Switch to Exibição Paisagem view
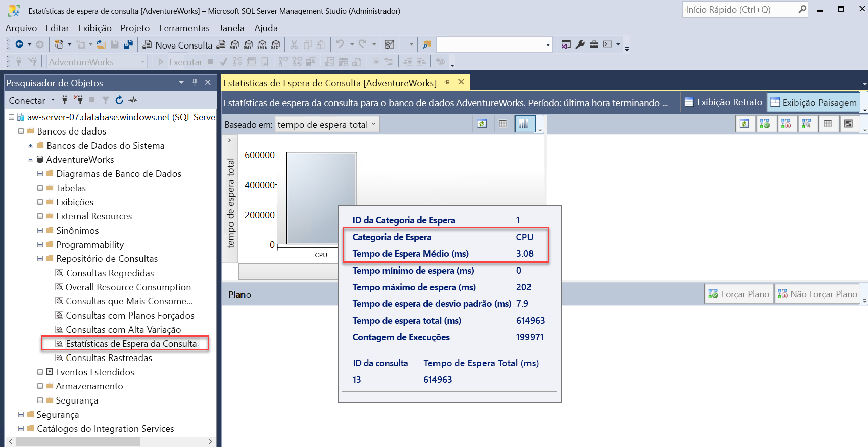Image resolution: width=868 pixels, height=447 pixels. pos(813,102)
